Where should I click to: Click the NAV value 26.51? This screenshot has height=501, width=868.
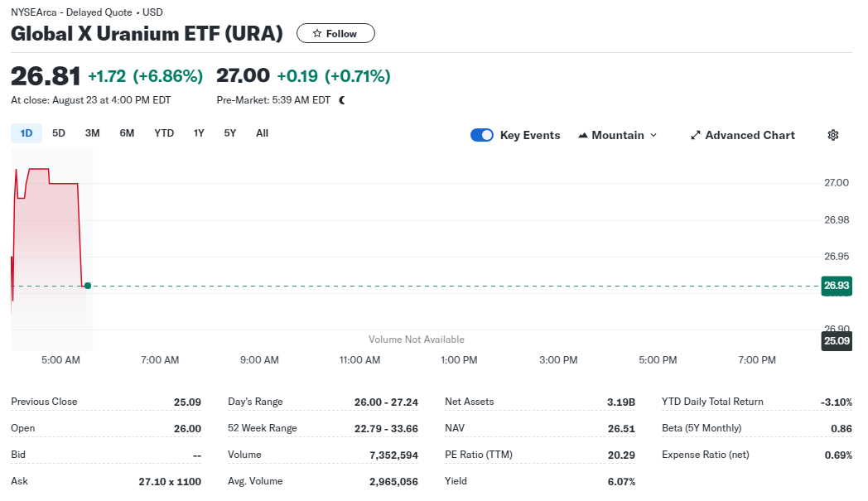point(622,428)
